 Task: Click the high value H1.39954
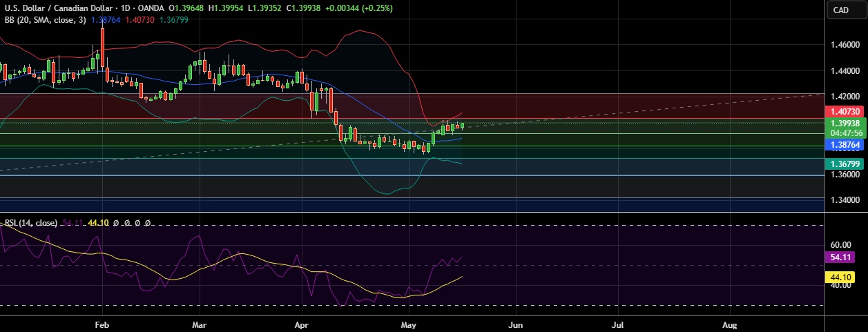coord(226,8)
